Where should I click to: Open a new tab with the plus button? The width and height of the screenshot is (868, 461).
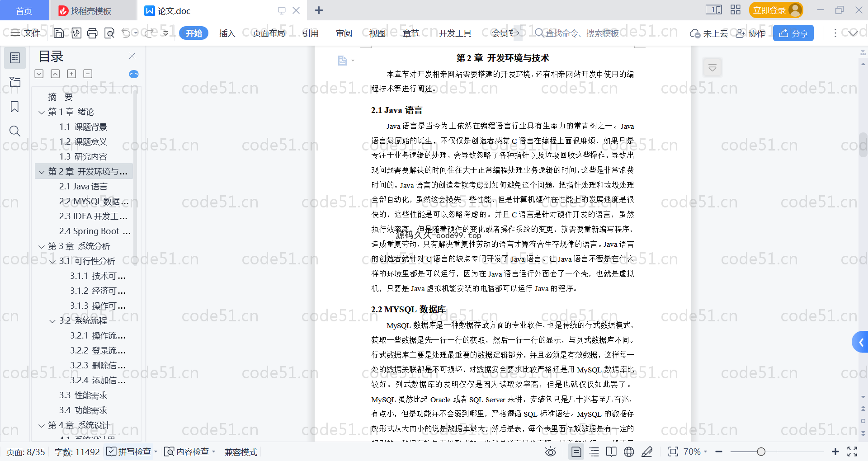coord(319,10)
